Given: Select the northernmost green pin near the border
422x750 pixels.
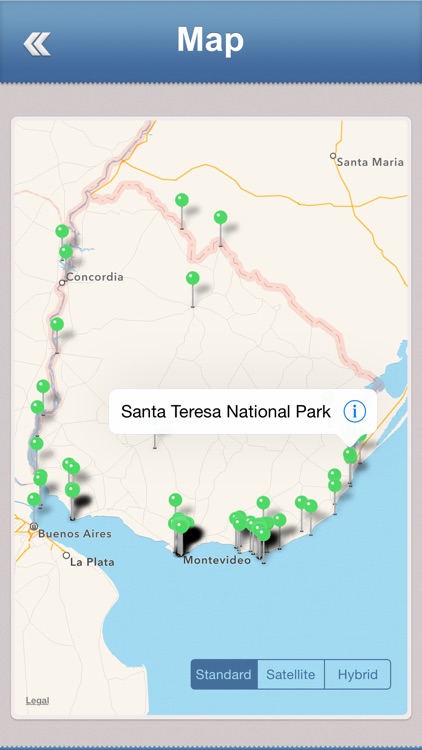Looking at the screenshot, I should [x=182, y=200].
